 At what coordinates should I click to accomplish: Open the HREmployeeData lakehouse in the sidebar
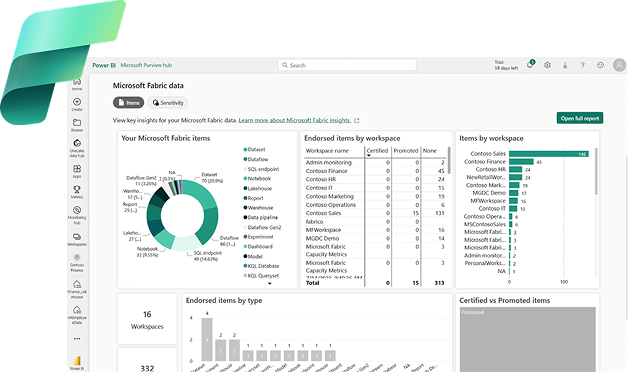point(77,315)
